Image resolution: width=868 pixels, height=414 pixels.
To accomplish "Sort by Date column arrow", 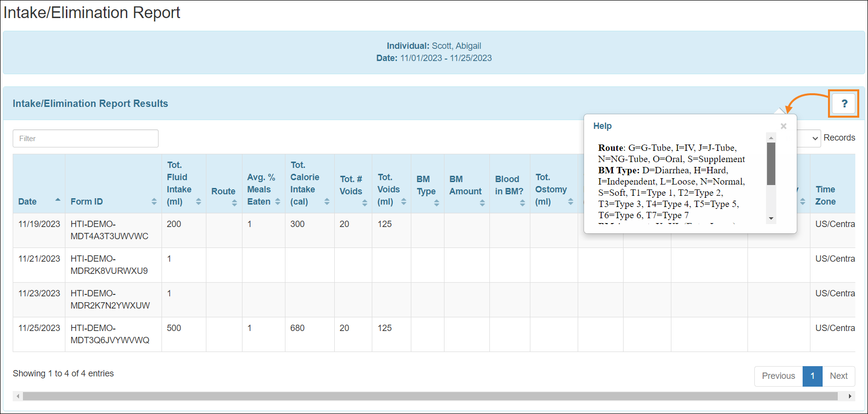I will [58, 200].
